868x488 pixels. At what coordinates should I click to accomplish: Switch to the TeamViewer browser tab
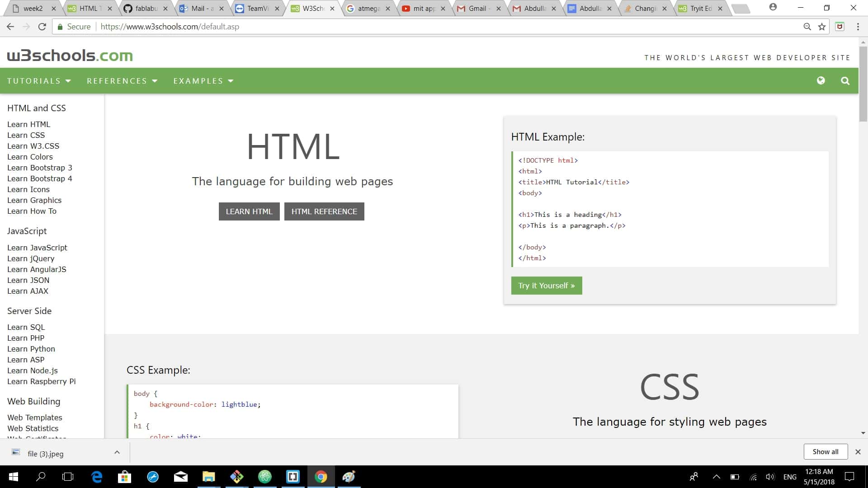point(258,8)
